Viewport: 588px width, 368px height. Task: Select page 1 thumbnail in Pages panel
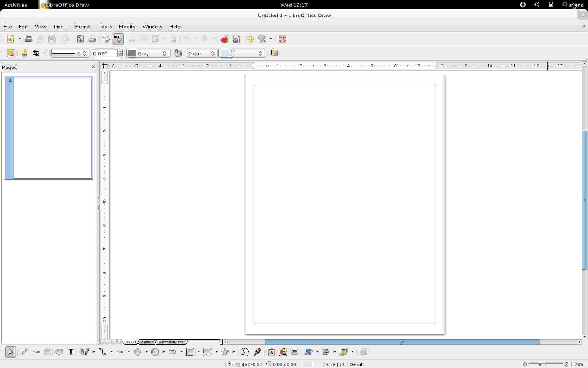[49, 128]
